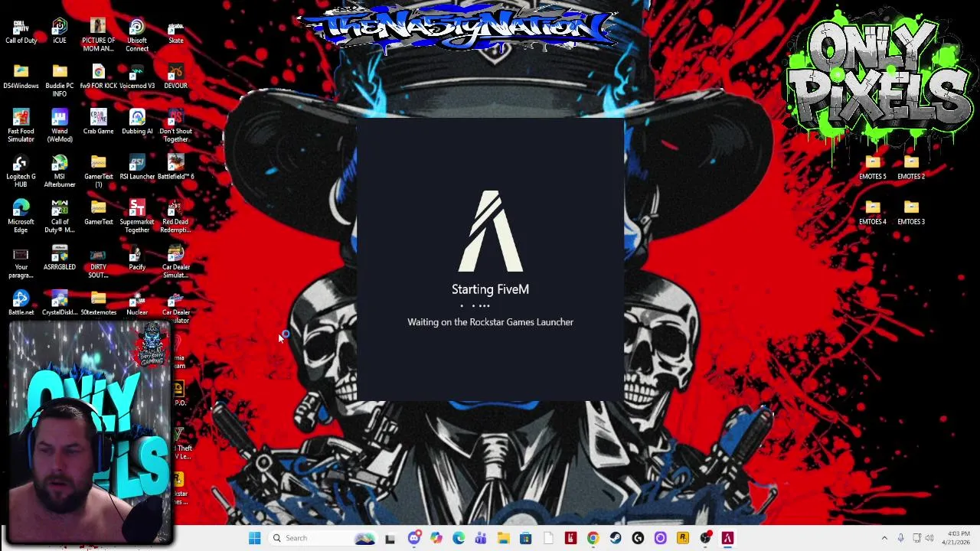Launch Wand (WeMod) from desktop

click(60, 126)
